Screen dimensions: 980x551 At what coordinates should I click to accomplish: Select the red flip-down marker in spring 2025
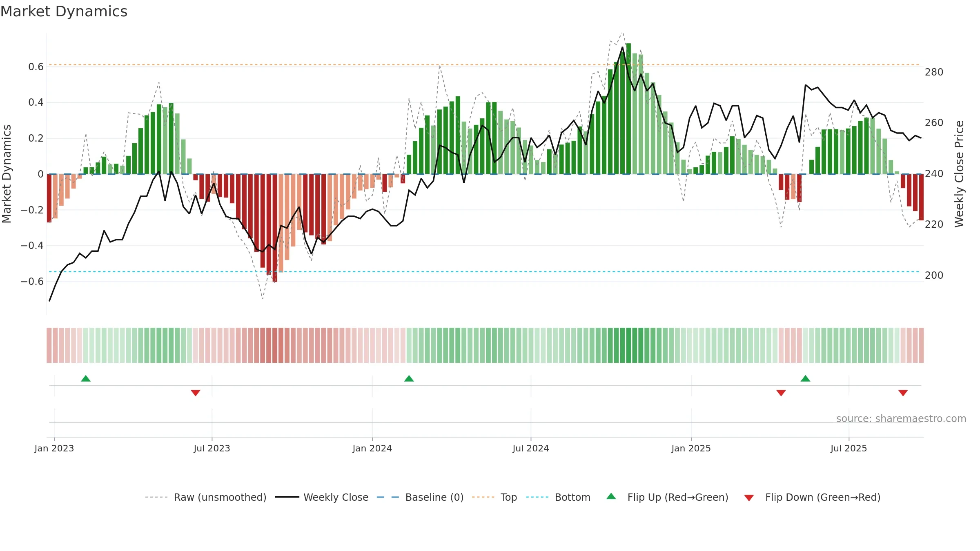click(781, 393)
